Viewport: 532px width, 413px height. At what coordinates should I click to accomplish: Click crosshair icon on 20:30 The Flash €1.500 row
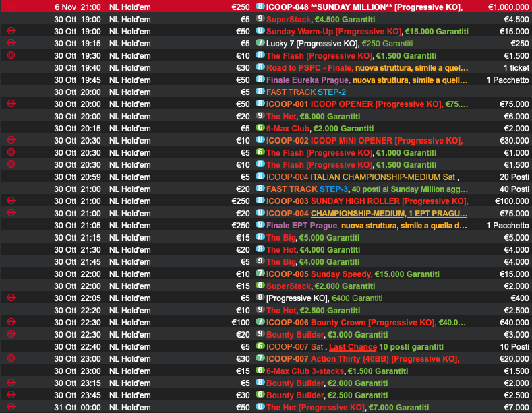point(11,164)
